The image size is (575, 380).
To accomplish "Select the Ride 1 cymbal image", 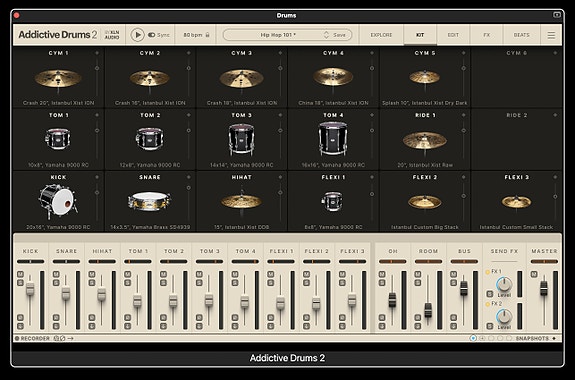I will point(425,140).
